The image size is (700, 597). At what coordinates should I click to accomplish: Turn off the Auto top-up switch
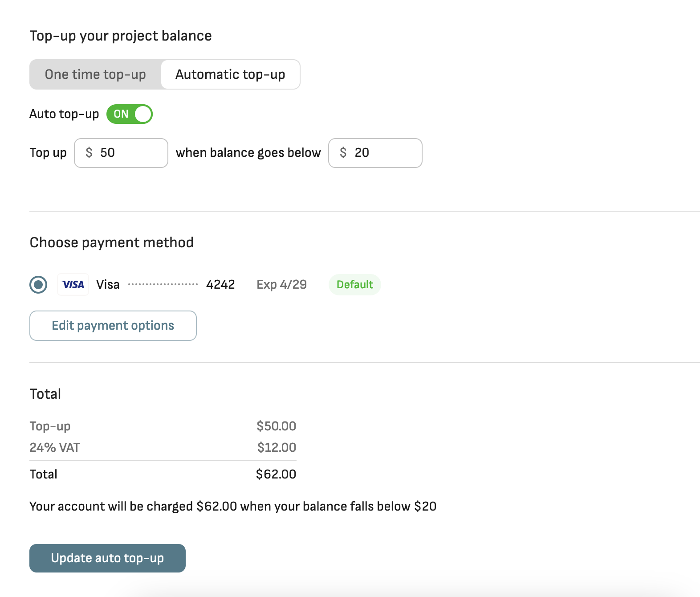pyautogui.click(x=130, y=114)
